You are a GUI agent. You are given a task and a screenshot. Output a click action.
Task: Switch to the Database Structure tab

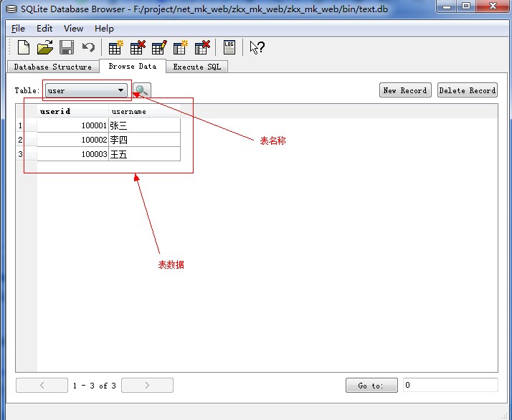(x=53, y=67)
